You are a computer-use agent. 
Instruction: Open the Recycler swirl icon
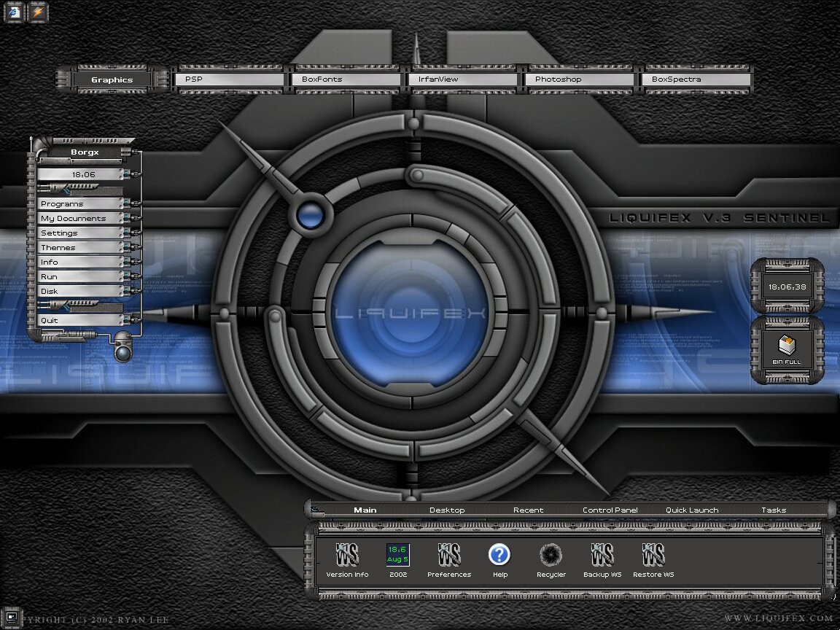tap(551, 560)
